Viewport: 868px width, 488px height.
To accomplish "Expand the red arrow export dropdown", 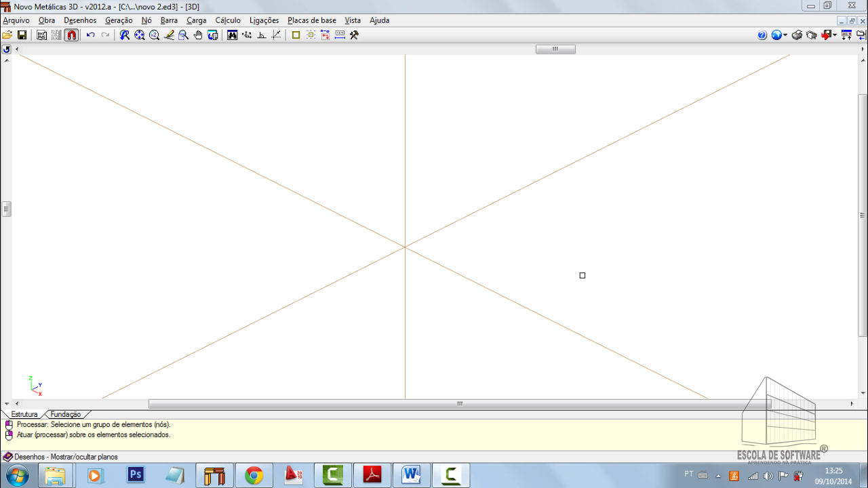I will click(x=835, y=35).
